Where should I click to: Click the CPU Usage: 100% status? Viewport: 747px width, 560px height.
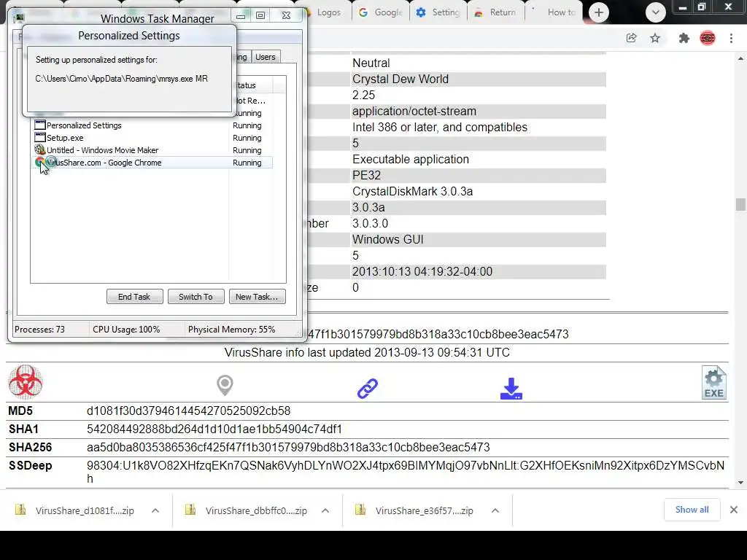coord(126,330)
